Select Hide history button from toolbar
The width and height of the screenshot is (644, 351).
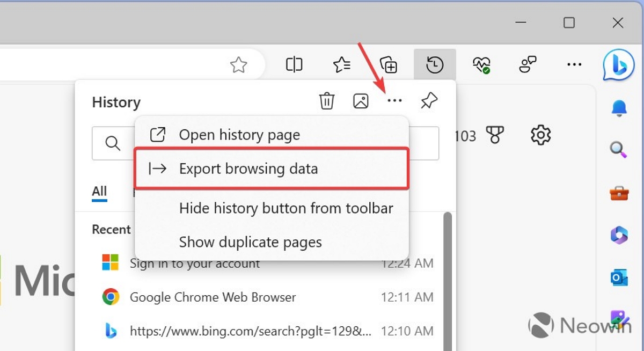point(286,208)
